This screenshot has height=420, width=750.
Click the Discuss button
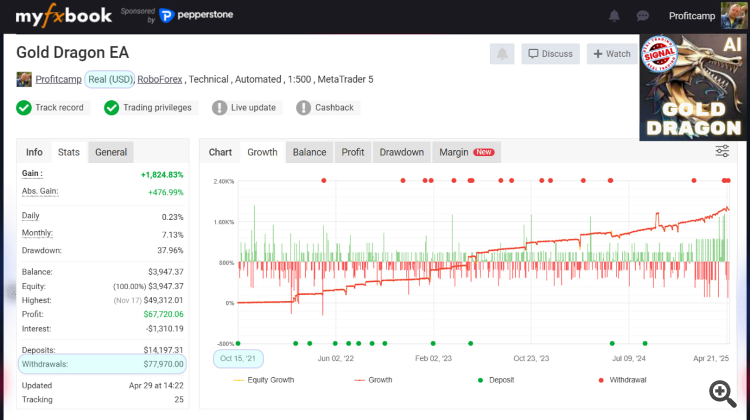551,54
